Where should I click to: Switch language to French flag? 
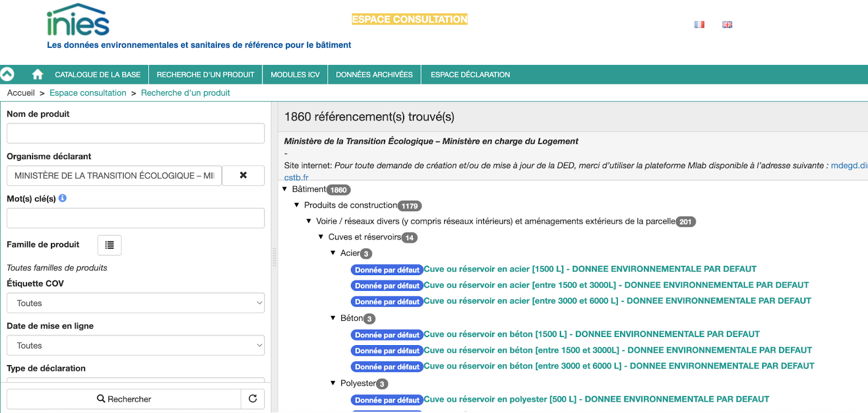tap(699, 24)
